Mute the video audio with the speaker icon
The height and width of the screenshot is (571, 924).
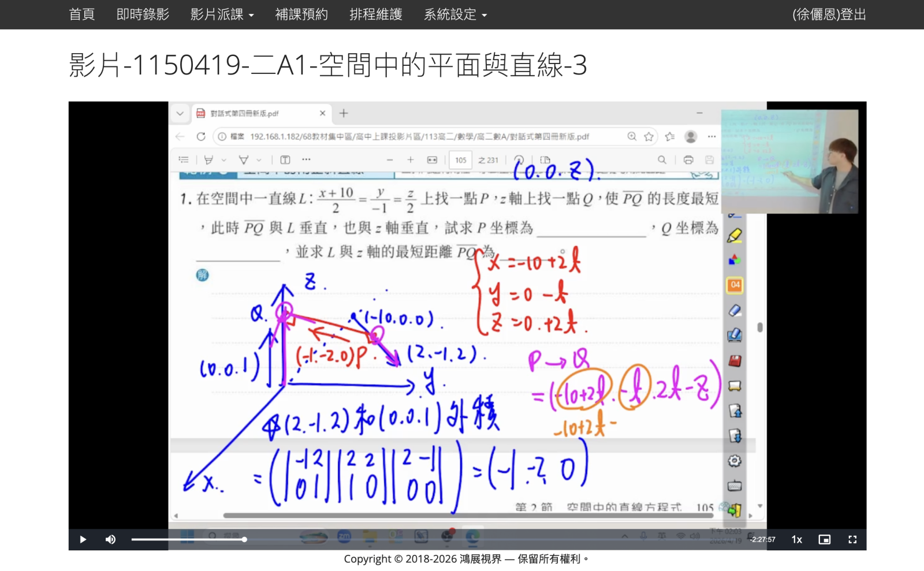pyautogui.click(x=110, y=539)
